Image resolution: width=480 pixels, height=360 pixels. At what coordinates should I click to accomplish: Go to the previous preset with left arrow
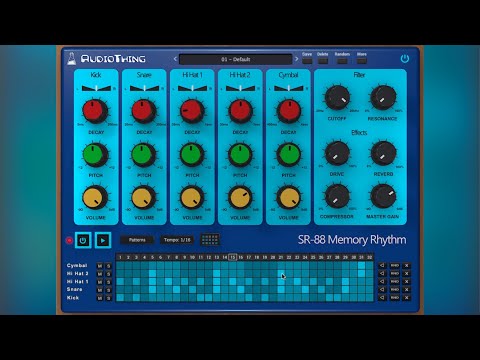(175, 59)
